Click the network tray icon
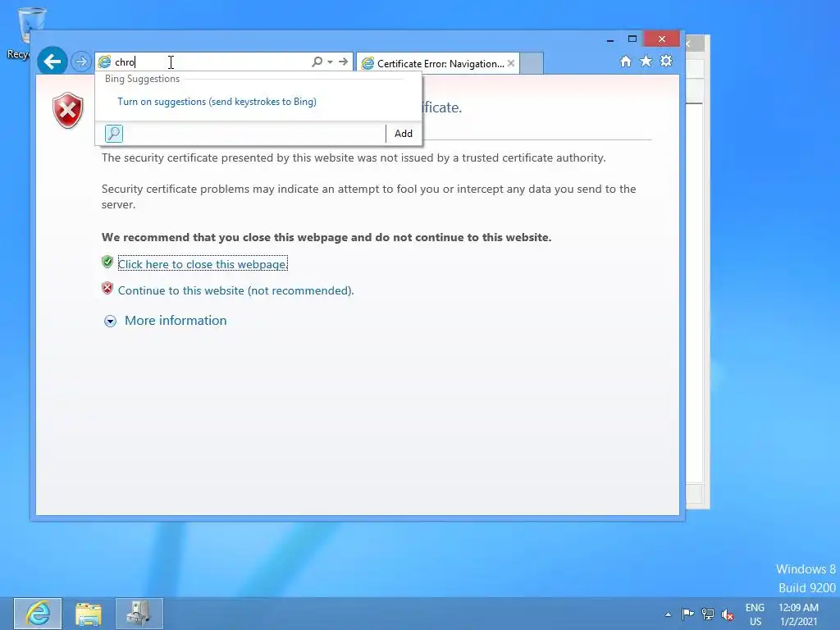Image resolution: width=840 pixels, height=630 pixels. pos(708,614)
